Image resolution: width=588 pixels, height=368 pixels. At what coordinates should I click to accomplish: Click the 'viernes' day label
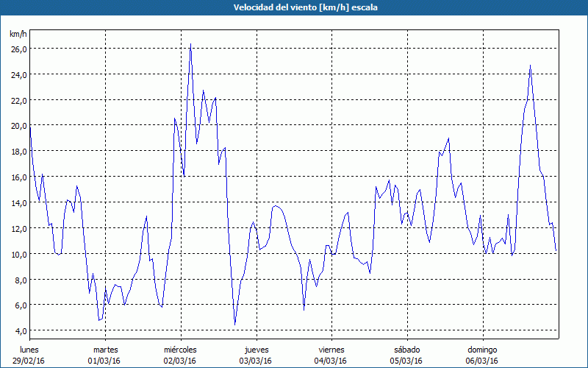point(331,349)
